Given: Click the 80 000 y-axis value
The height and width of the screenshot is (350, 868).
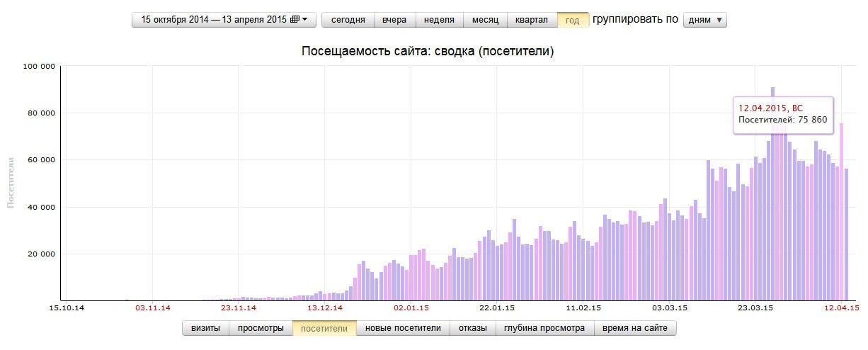Looking at the screenshot, I should 42,113.
